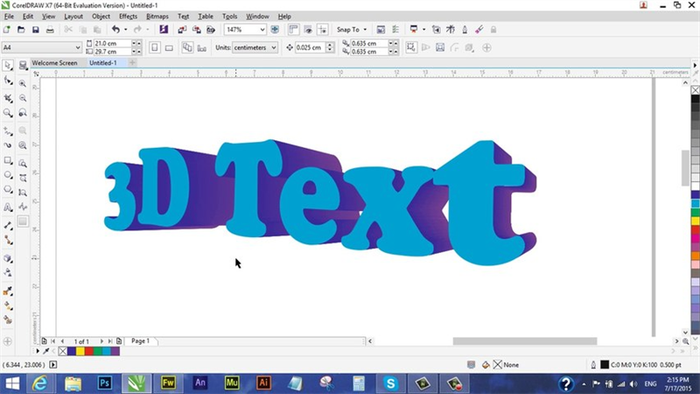Open Photoshop from the taskbar
Screen dimensions: 700x394
point(104,383)
